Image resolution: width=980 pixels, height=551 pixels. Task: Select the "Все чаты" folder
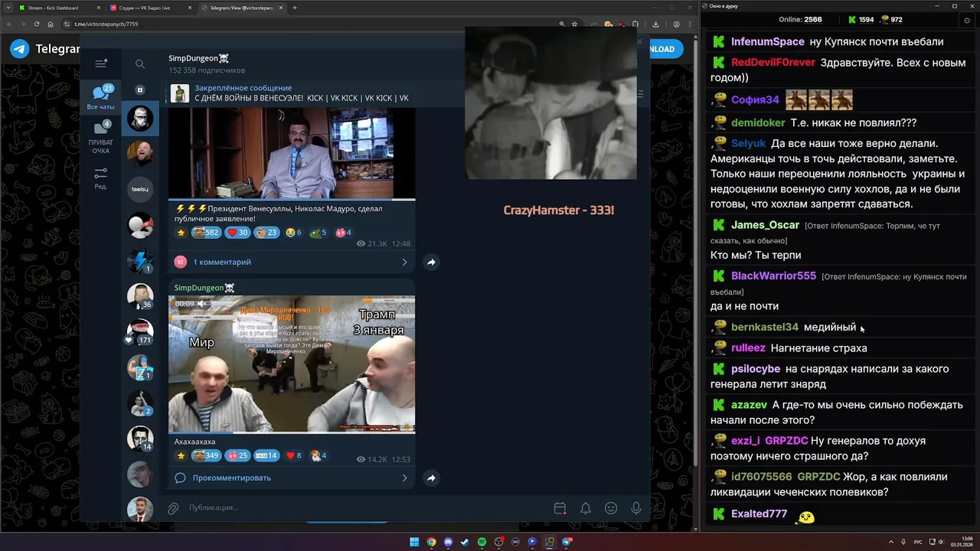100,98
